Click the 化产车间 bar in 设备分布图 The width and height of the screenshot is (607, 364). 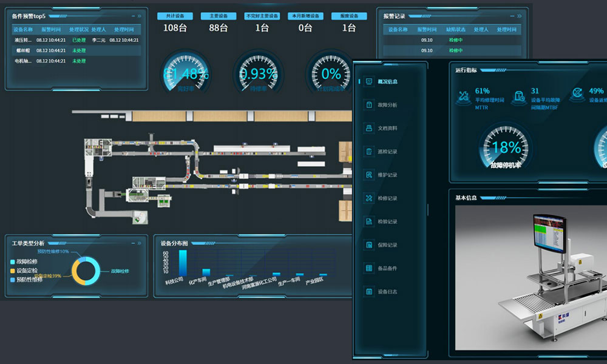206,272
